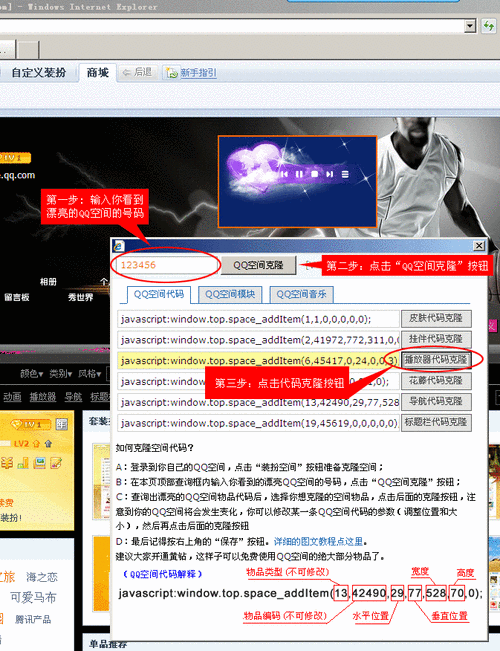The image size is (500, 651).
Task: Switch to the QQ空间模块 tab
Action: (x=230, y=294)
